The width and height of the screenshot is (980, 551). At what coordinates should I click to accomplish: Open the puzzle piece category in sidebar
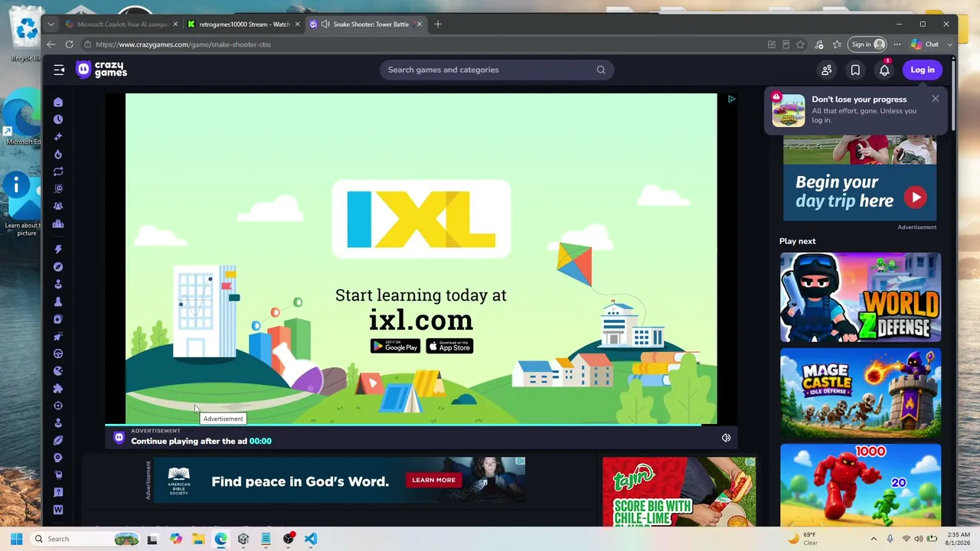point(58,388)
